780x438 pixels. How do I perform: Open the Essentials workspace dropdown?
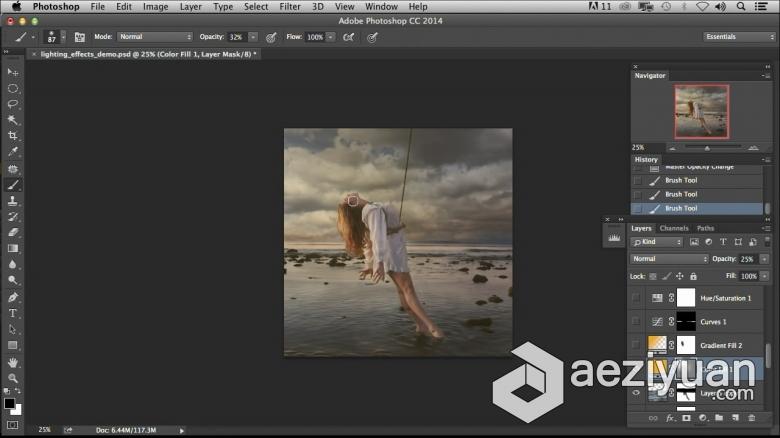pyautogui.click(x=739, y=37)
